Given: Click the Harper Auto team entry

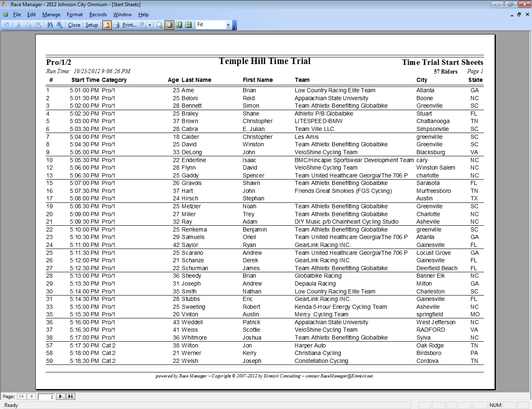Looking at the screenshot, I should 310,345.
